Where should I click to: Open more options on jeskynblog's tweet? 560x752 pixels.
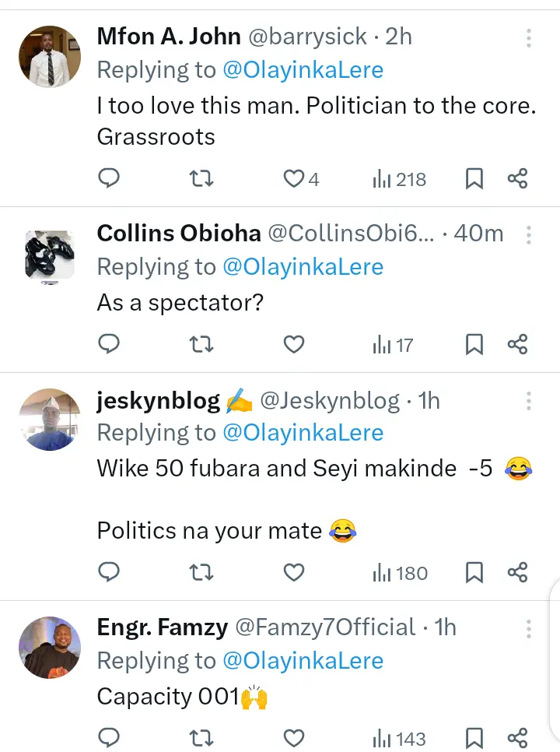(x=528, y=401)
